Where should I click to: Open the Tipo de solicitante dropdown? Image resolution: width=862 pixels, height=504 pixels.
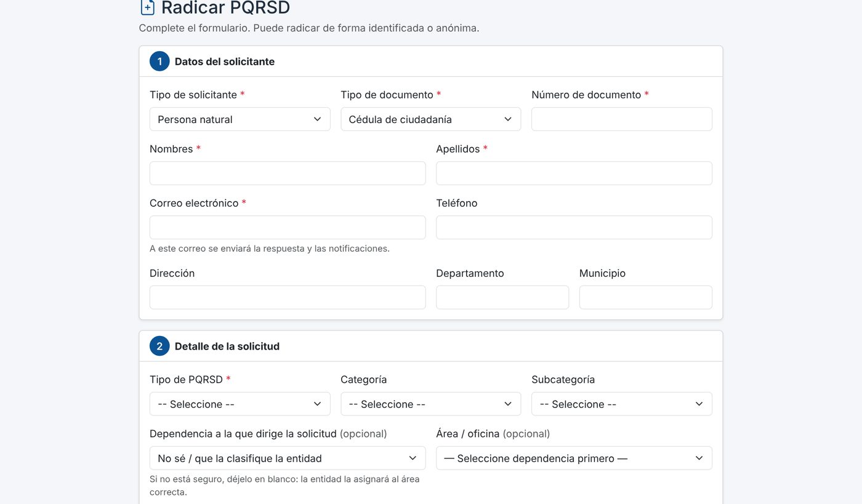point(240,119)
